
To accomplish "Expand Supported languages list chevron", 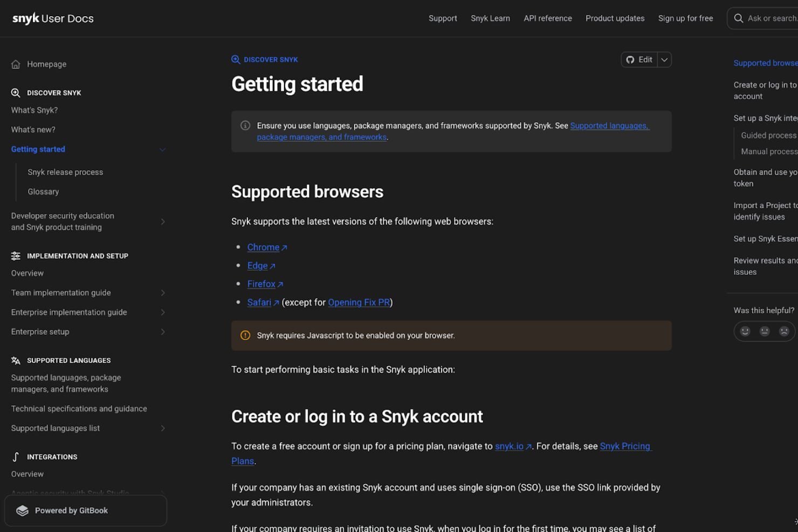I will [162, 428].
